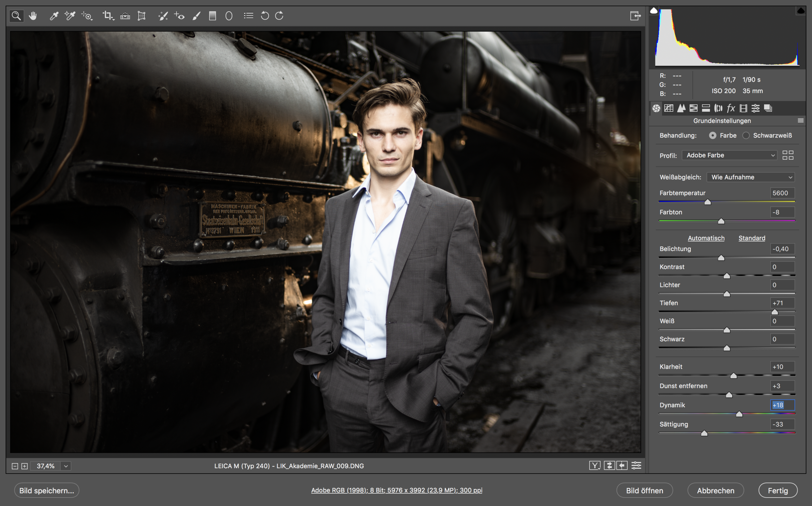Click the Bild öffnen button

(x=644, y=490)
